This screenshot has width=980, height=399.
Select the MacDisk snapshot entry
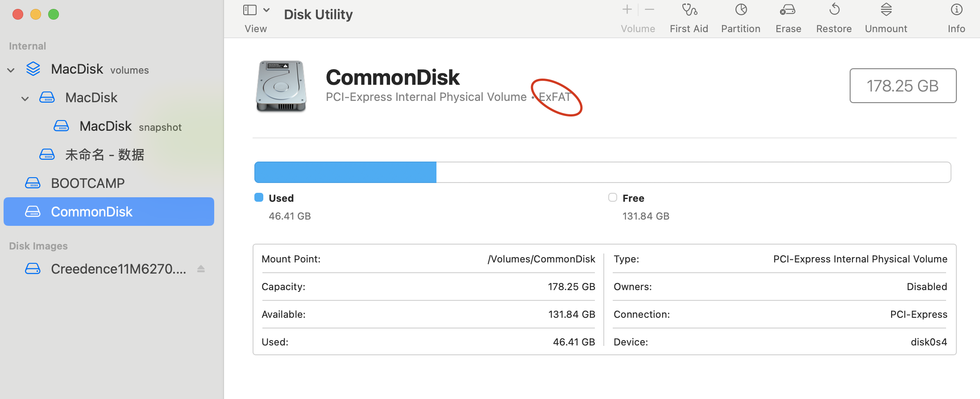point(106,126)
